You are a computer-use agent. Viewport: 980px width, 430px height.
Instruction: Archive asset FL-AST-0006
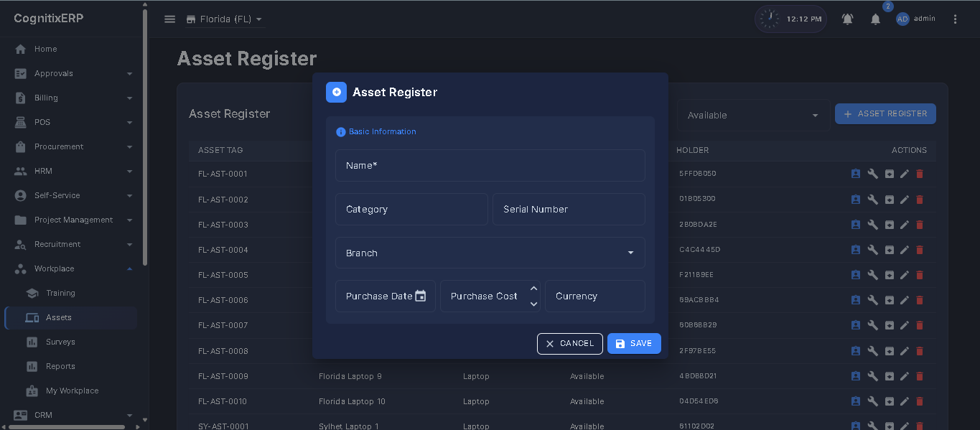pos(889,300)
